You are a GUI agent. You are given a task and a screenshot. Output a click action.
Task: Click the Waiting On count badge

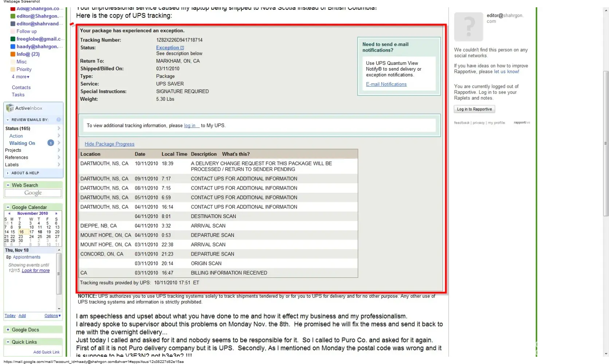click(x=51, y=143)
